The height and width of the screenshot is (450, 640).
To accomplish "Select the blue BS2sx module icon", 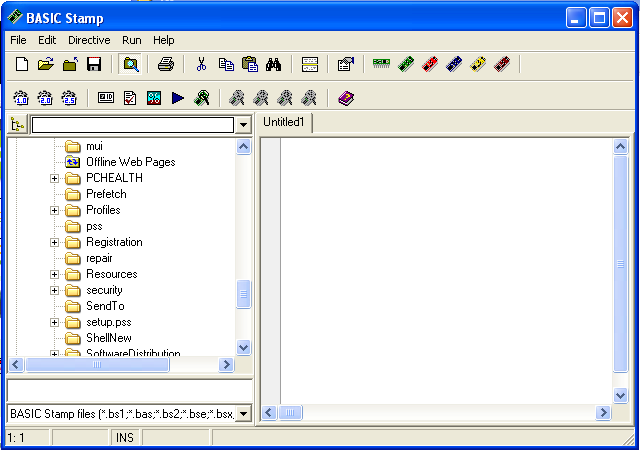I will 454,64.
